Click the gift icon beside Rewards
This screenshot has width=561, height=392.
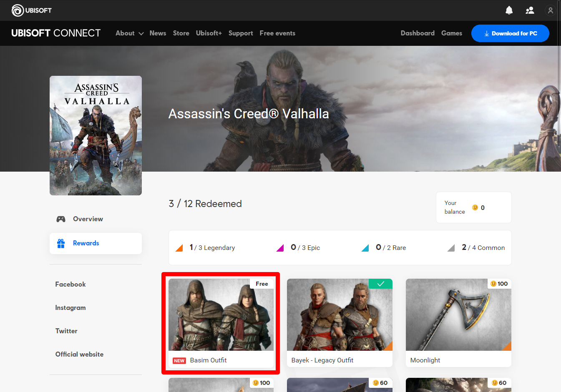coord(61,243)
